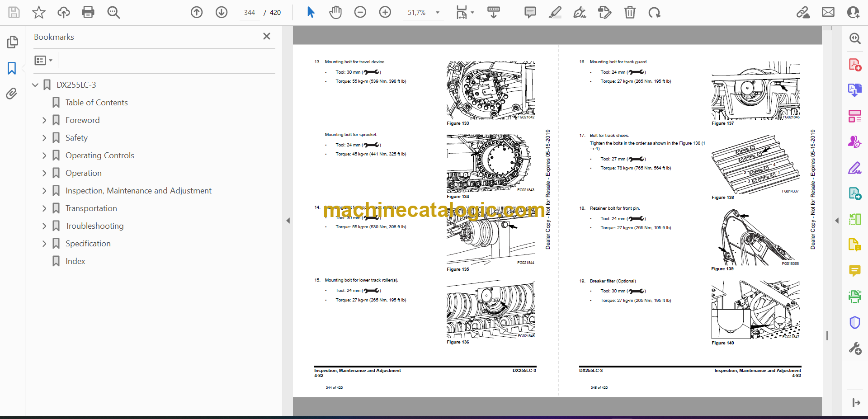Viewport: 868px width, 419px height.
Task: Go to the next page
Action: [x=222, y=12]
